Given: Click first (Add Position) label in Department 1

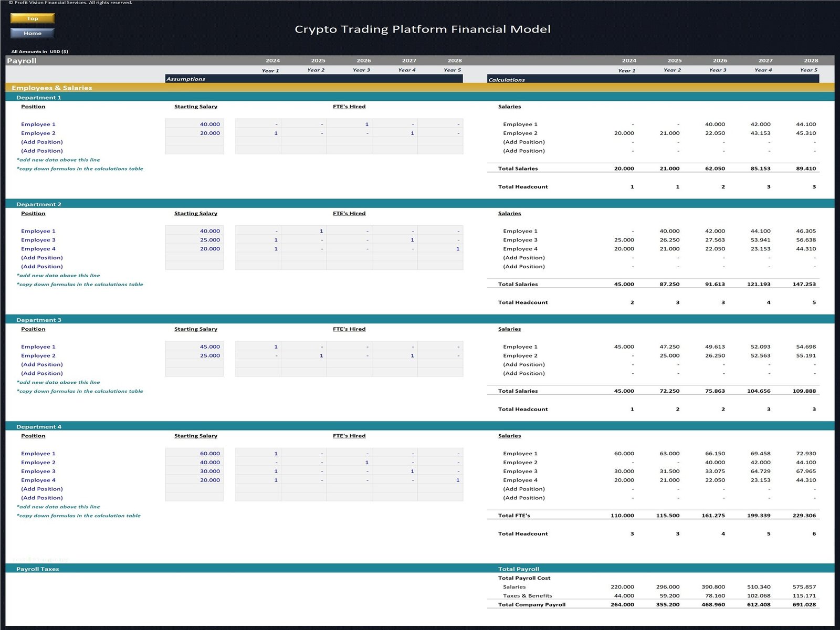Looking at the screenshot, I should point(42,142).
